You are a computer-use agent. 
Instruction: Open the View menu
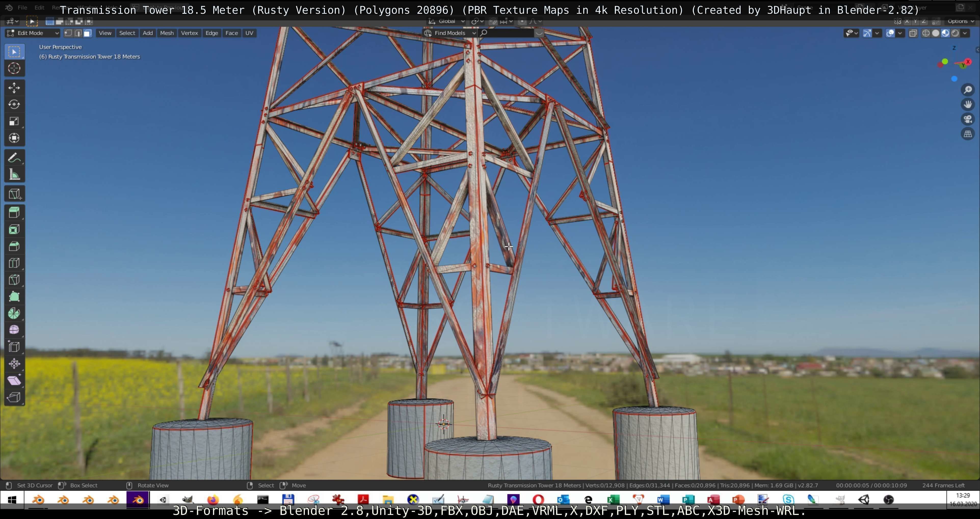(105, 33)
